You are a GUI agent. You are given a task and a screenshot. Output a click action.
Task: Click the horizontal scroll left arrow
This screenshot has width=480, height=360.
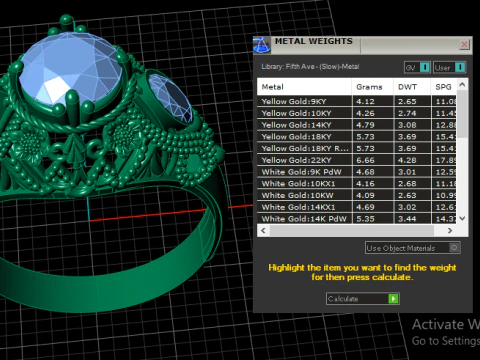[263, 231]
